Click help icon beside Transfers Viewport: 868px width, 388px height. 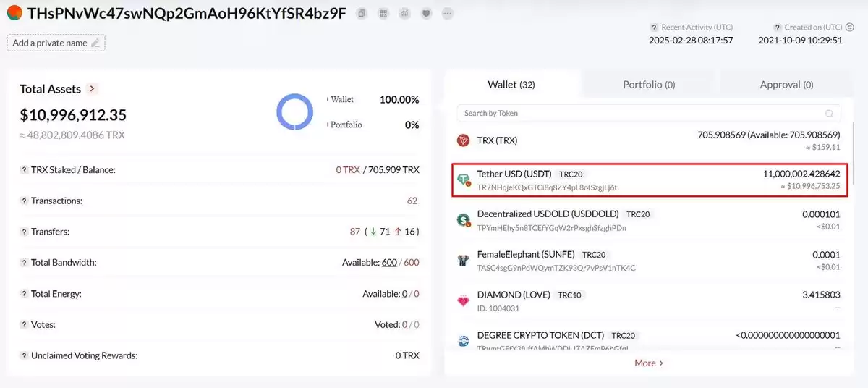click(25, 232)
